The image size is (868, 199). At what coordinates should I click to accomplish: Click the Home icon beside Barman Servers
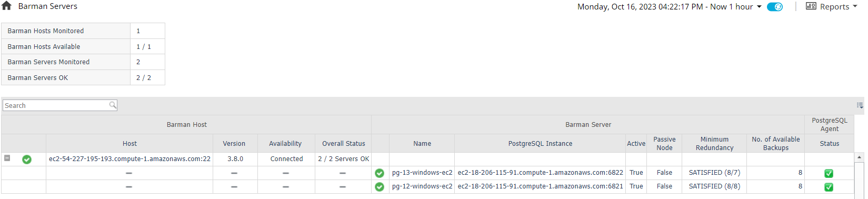[6, 6]
